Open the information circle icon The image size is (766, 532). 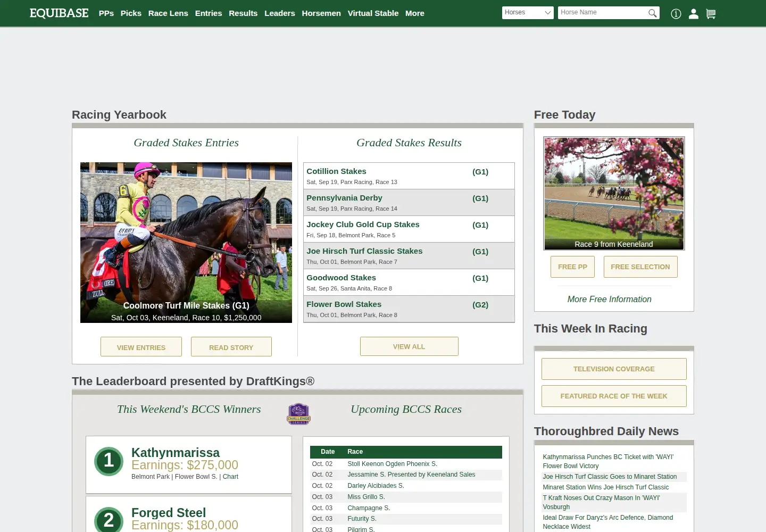click(x=676, y=14)
